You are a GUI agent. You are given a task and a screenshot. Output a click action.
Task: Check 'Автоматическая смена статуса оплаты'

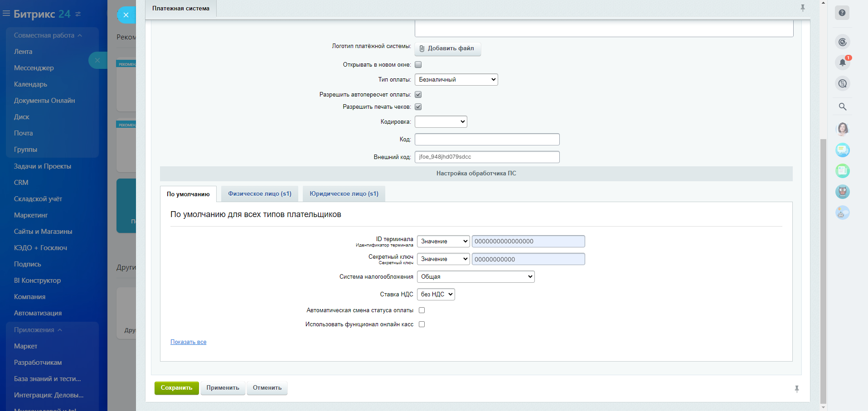click(422, 310)
